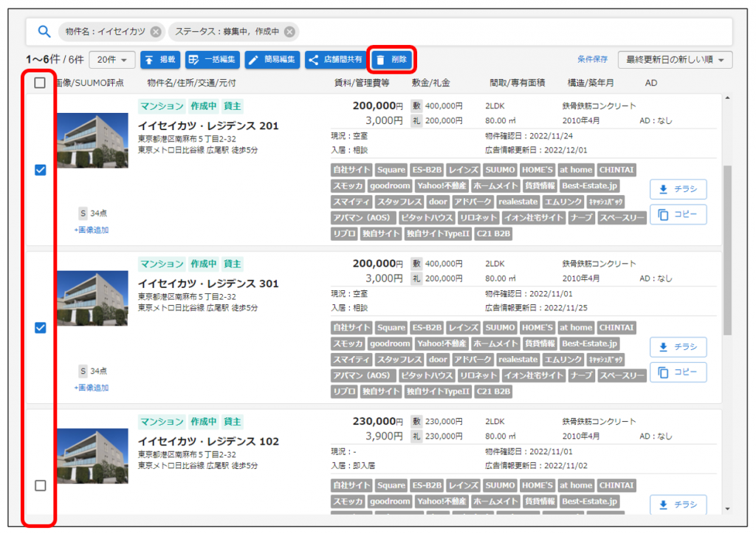Click the Square tag on レジデンス 201
The image size is (756, 534).
coord(391,170)
